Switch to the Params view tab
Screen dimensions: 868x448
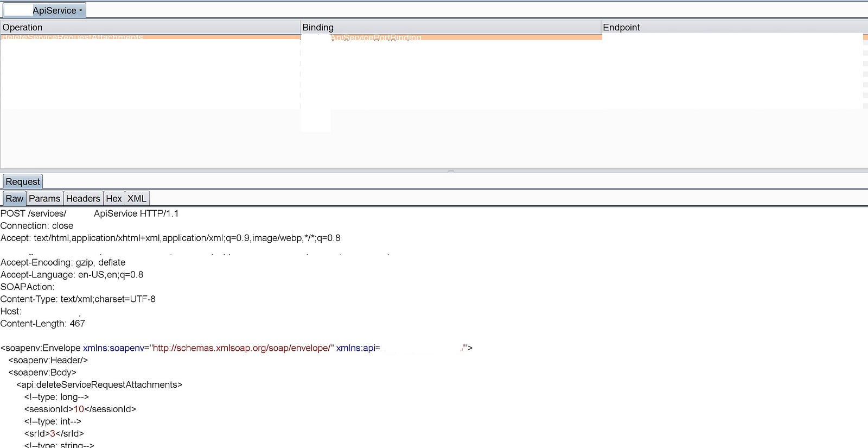pos(44,199)
